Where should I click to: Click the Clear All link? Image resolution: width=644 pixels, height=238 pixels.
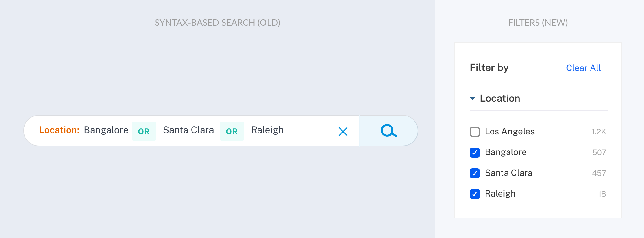pyautogui.click(x=583, y=68)
